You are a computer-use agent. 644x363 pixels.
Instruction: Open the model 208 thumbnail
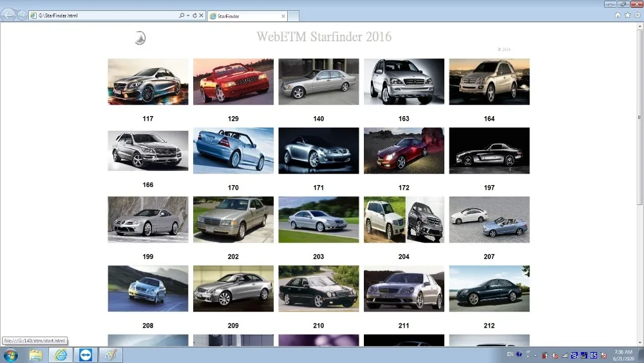[148, 289]
